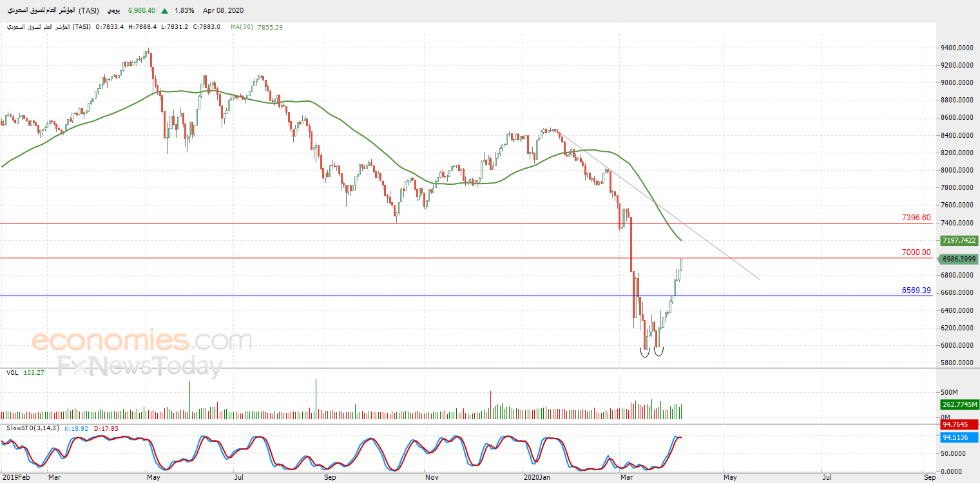The height and width of the screenshot is (483, 980).
Task: Click the 500M volume axis label
Action: [950, 392]
